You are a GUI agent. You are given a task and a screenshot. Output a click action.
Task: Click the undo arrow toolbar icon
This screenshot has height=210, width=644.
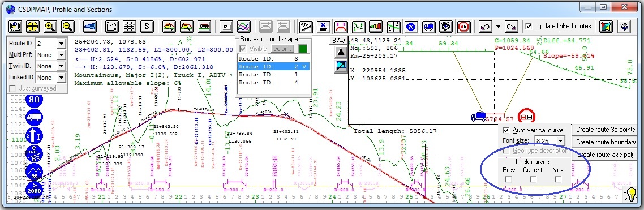486,26
